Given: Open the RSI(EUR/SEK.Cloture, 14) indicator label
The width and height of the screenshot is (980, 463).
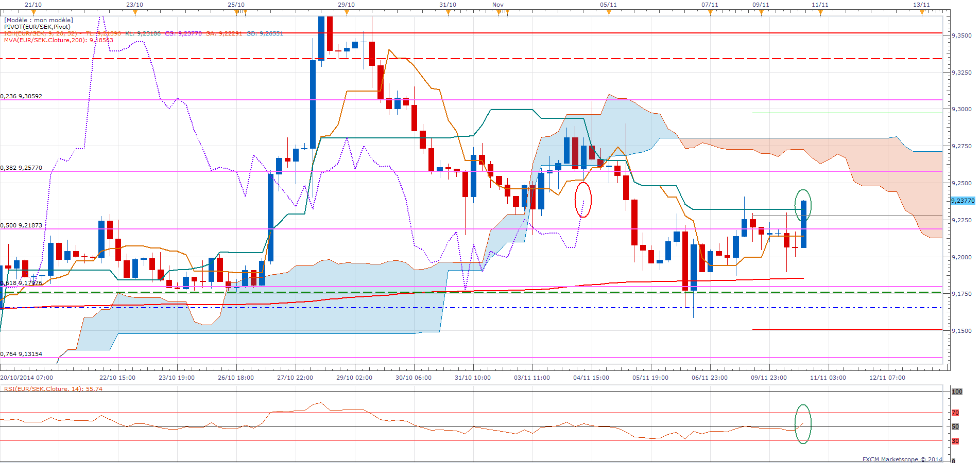Looking at the screenshot, I should coord(53,389).
